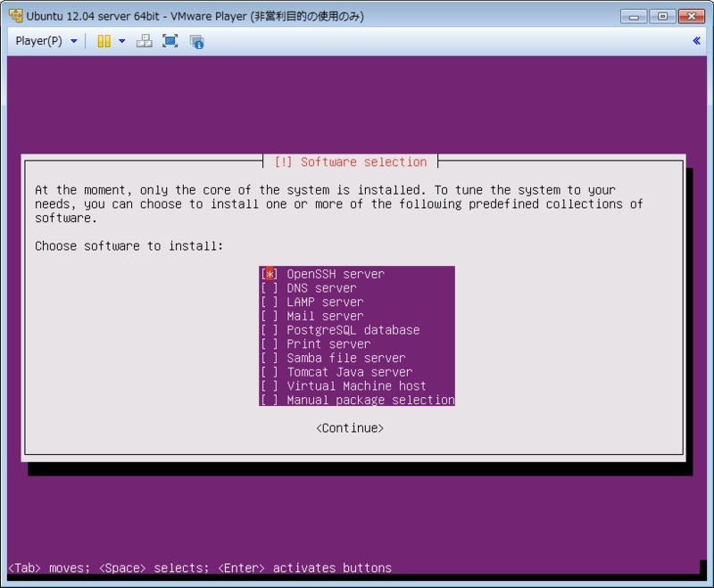Collapse the toolbar with the double chevron

click(696, 41)
